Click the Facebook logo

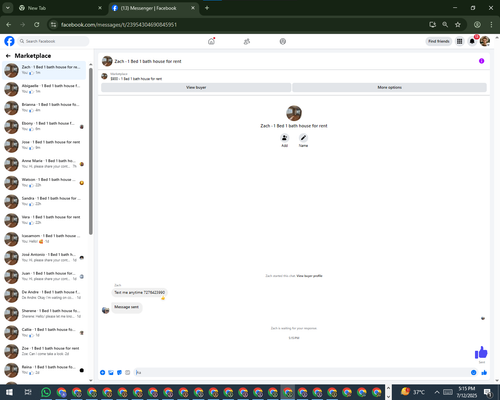(9, 41)
